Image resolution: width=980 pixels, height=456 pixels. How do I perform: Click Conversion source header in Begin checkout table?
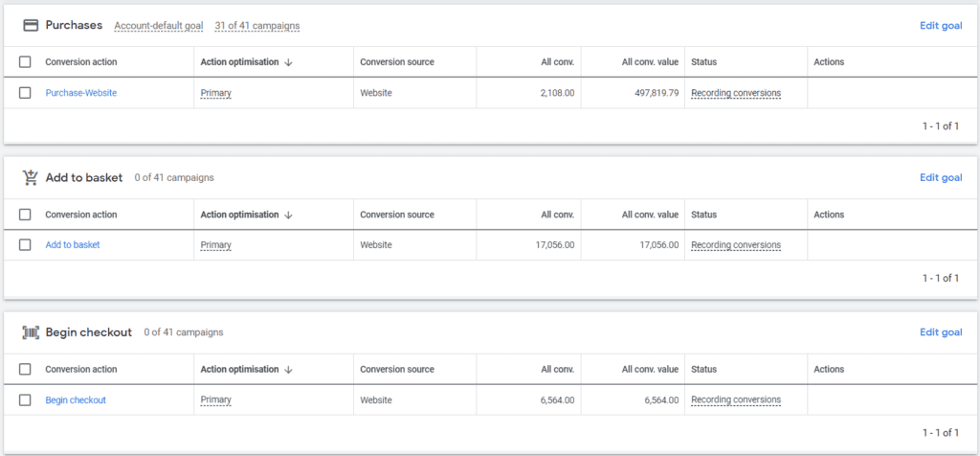point(397,369)
